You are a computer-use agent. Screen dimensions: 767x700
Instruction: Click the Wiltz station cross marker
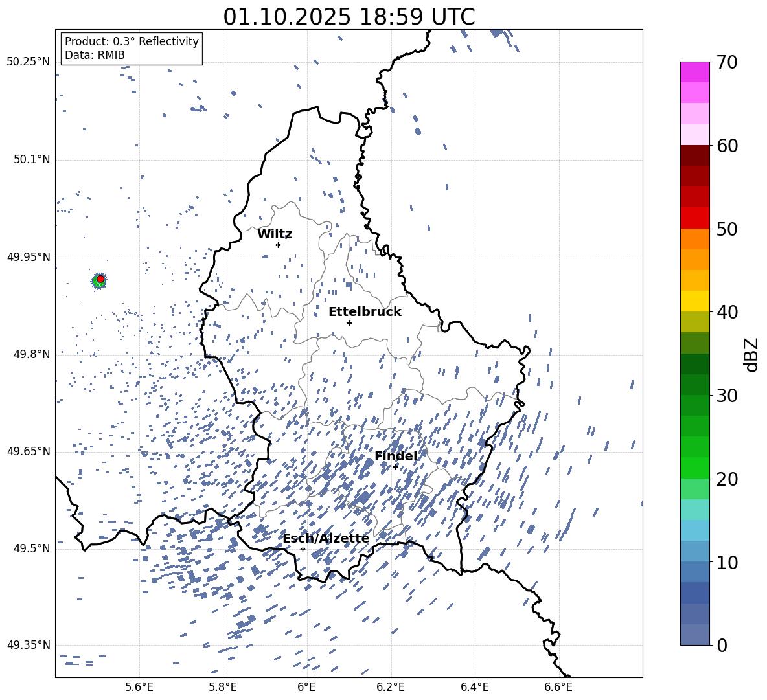[279, 245]
